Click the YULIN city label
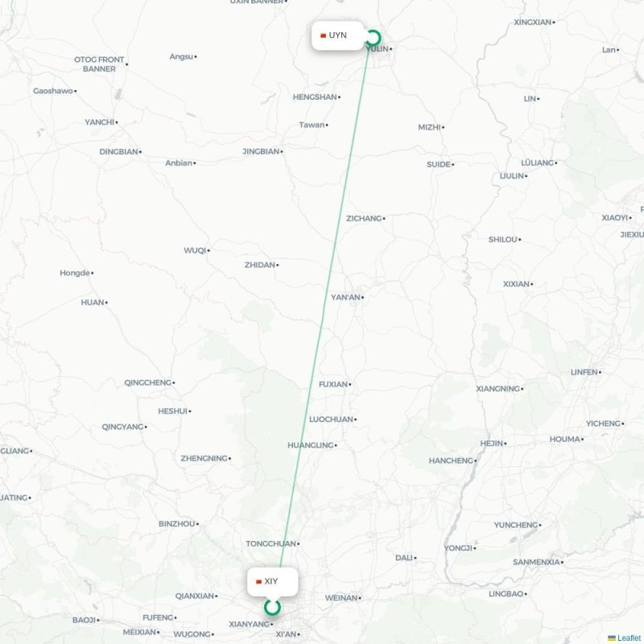644x644 pixels. pos(378,49)
